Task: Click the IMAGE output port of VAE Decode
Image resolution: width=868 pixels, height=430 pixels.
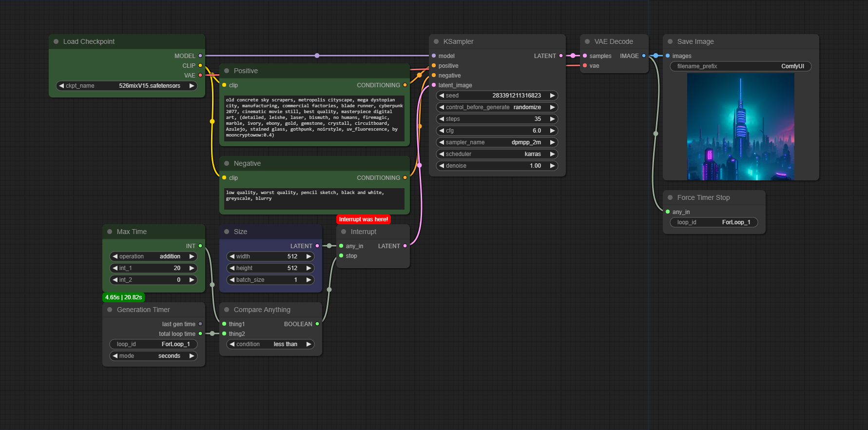Action: (x=644, y=56)
